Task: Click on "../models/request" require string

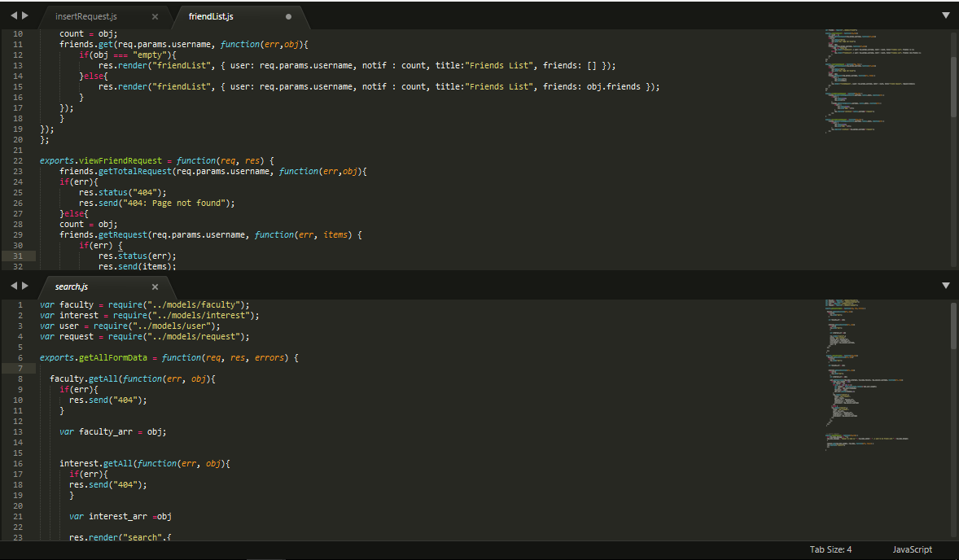Action: coord(194,337)
